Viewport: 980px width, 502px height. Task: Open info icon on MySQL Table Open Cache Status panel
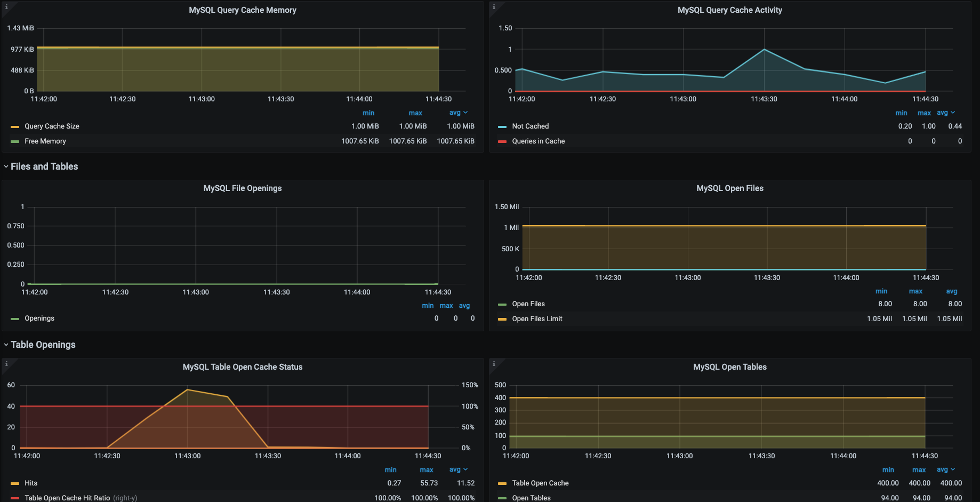pos(6,364)
